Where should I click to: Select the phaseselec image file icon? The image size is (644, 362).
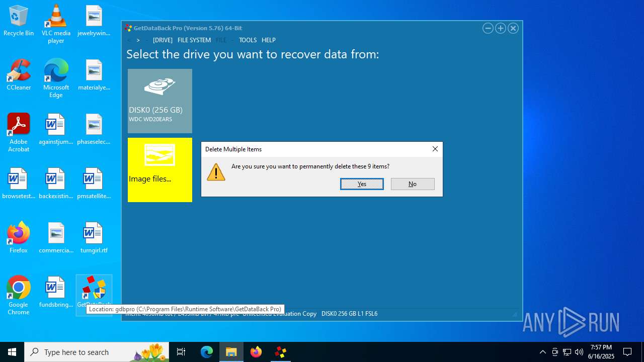(x=94, y=130)
